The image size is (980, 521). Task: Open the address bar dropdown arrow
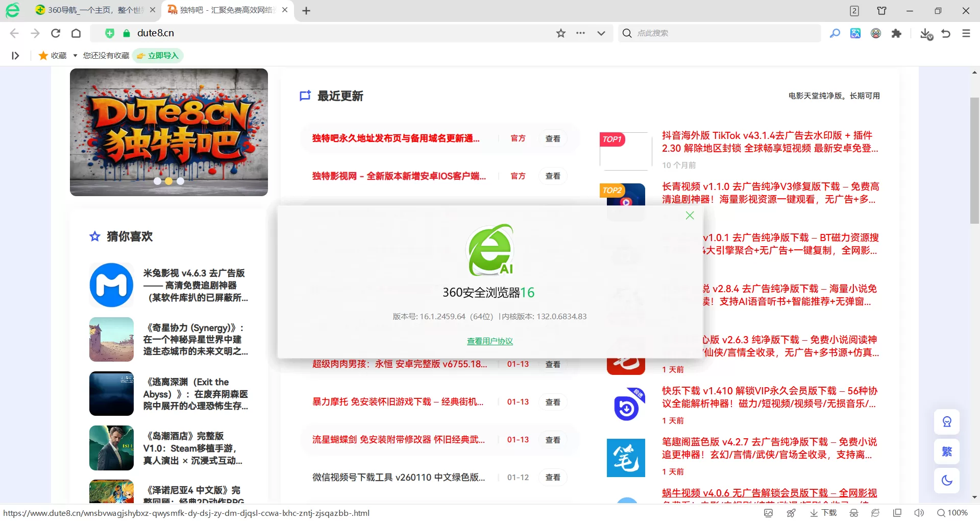click(x=601, y=33)
